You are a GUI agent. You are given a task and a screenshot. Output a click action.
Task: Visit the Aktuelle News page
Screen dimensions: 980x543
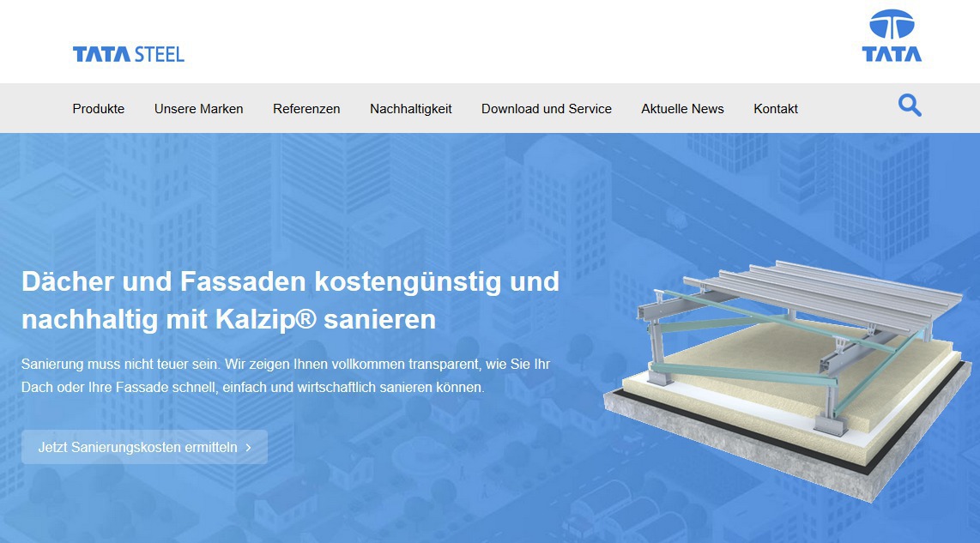coord(682,109)
